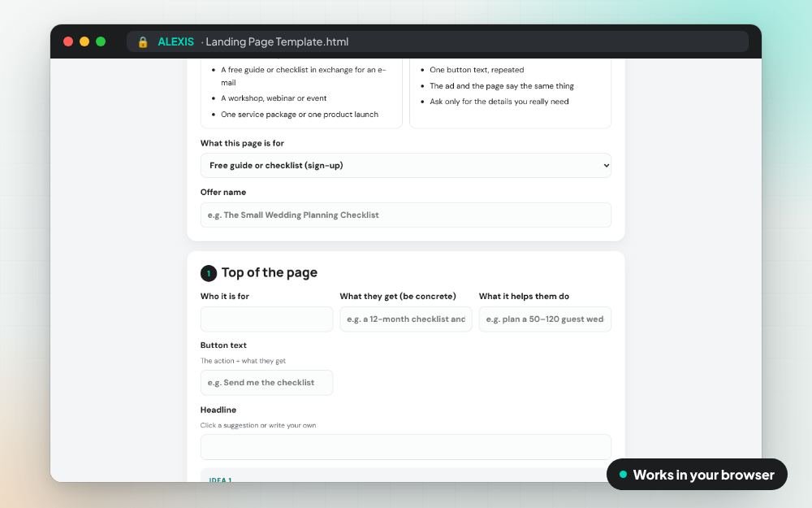Click 'Click a suggestion or write your own' hint
812x508 pixels.
click(258, 425)
